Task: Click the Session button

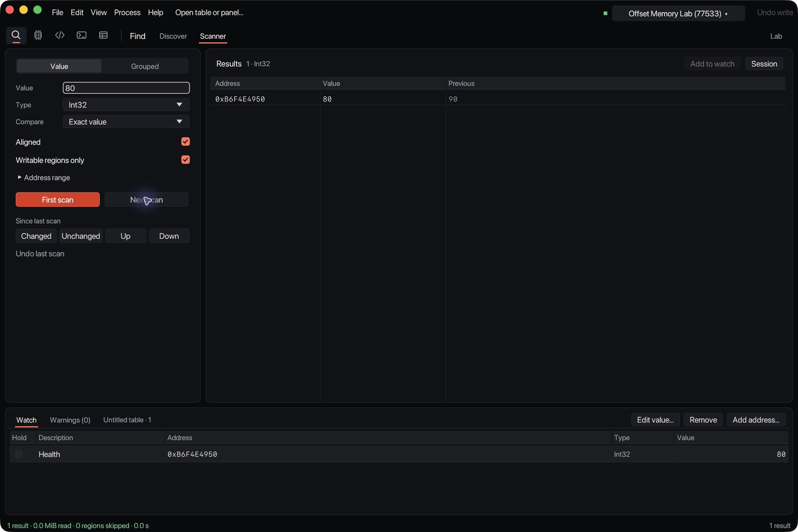Action: point(764,64)
